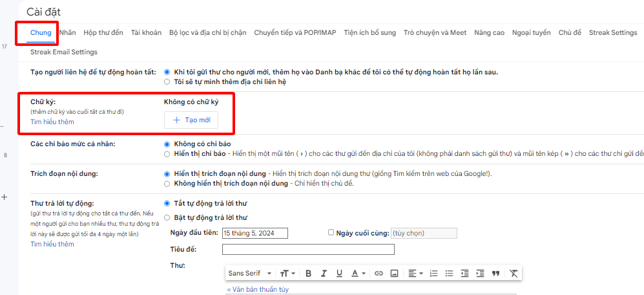Expand the text alignment dropdown
Image resolution: width=644 pixels, height=295 pixels.
(x=415, y=274)
